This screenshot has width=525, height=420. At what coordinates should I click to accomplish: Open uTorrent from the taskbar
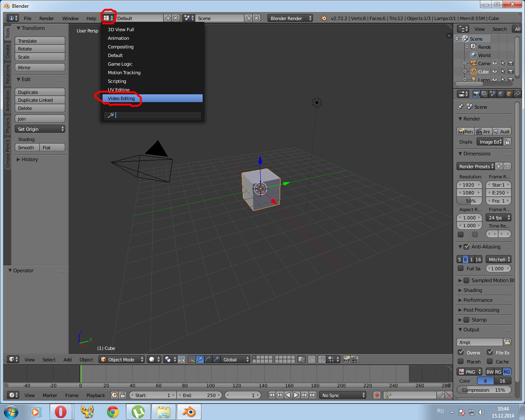pyautogui.click(x=138, y=411)
